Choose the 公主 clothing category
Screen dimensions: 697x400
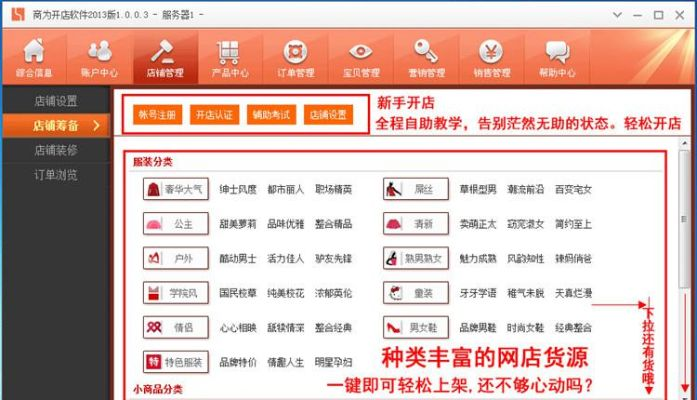pyautogui.click(x=176, y=224)
